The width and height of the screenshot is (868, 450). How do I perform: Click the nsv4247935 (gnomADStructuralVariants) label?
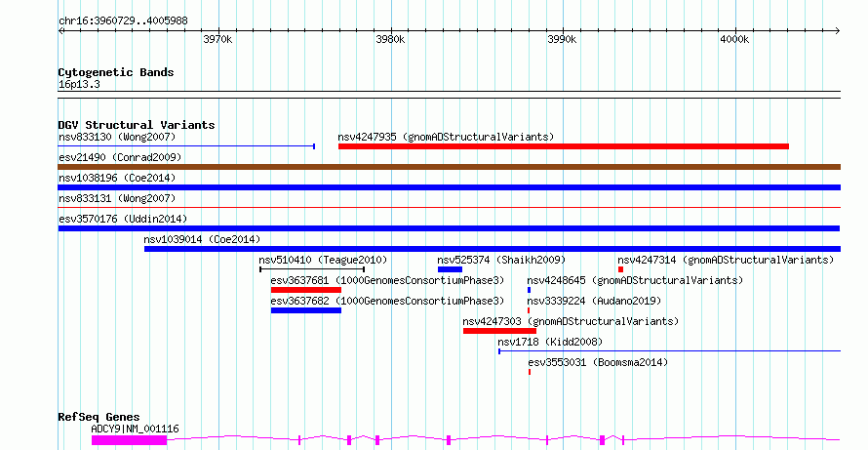tap(446, 137)
